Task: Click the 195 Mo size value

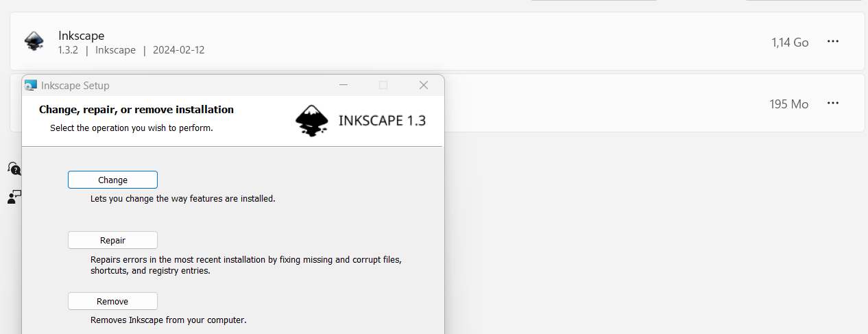Action: click(x=789, y=104)
